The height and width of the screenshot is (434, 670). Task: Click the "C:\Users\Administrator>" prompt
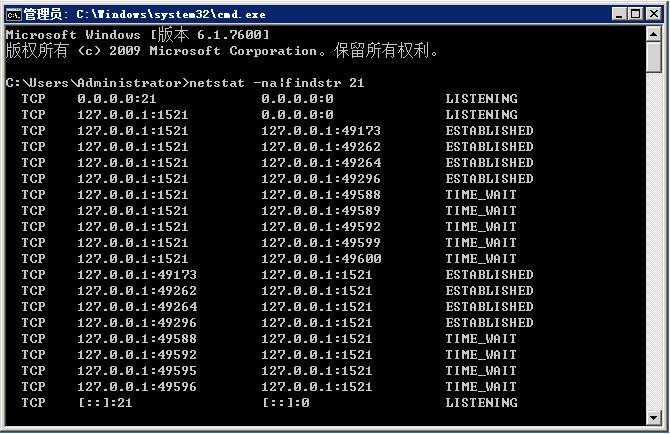coord(97,82)
